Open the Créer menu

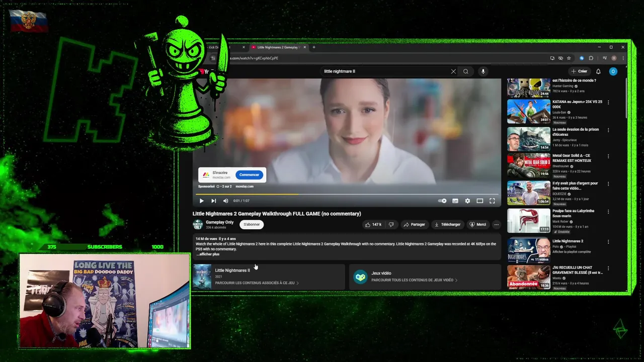point(579,71)
